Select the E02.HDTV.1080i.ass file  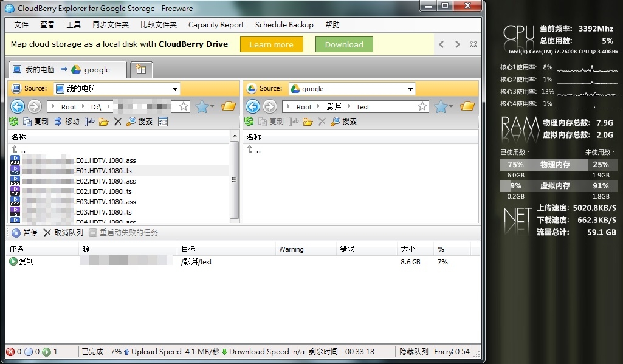point(119,181)
